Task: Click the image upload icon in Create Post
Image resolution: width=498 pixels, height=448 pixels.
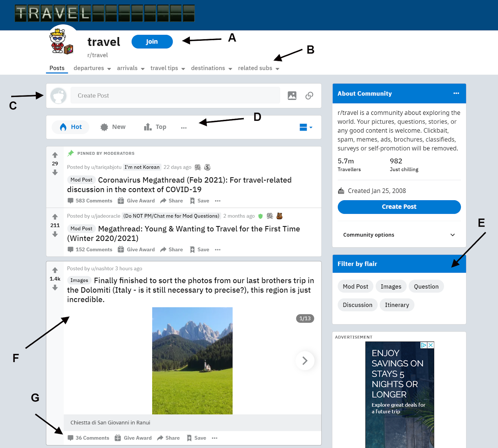Action: pyautogui.click(x=292, y=96)
